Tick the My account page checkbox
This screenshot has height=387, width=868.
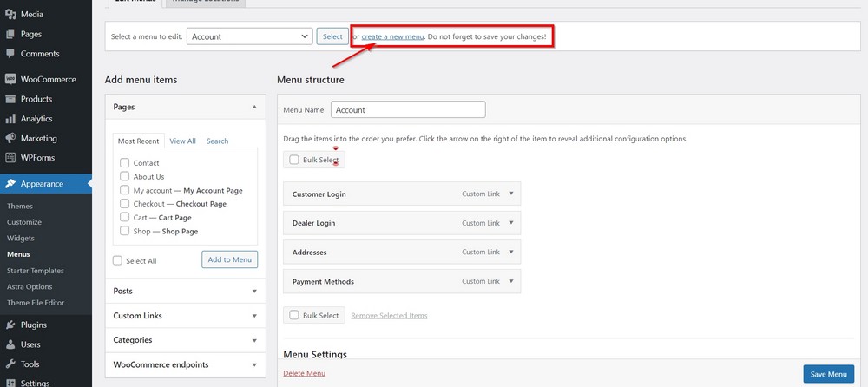pos(124,190)
